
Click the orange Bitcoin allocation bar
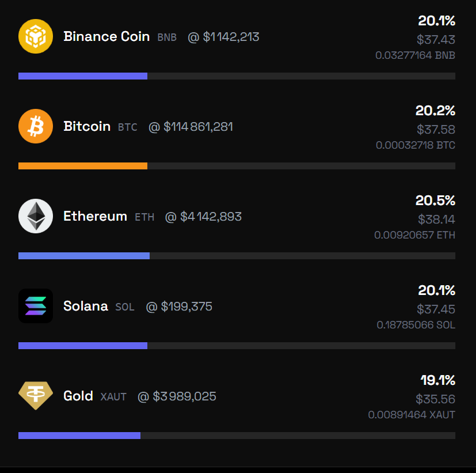tap(237, 166)
